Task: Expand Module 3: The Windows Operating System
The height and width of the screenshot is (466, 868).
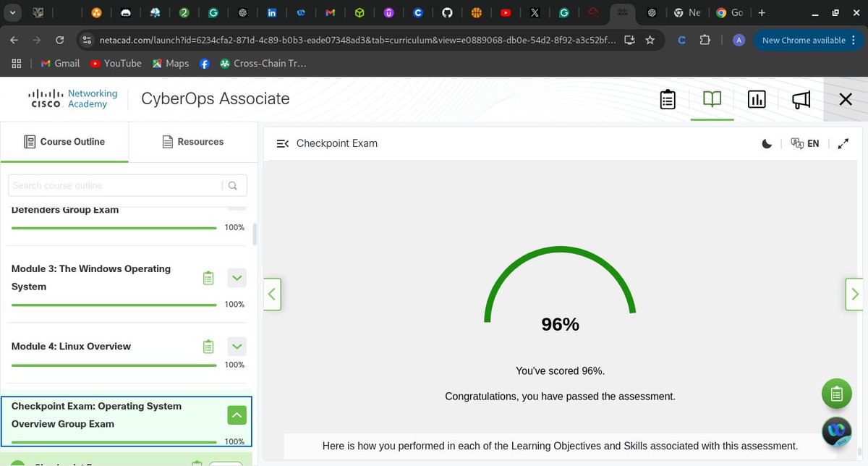Action: (237, 277)
